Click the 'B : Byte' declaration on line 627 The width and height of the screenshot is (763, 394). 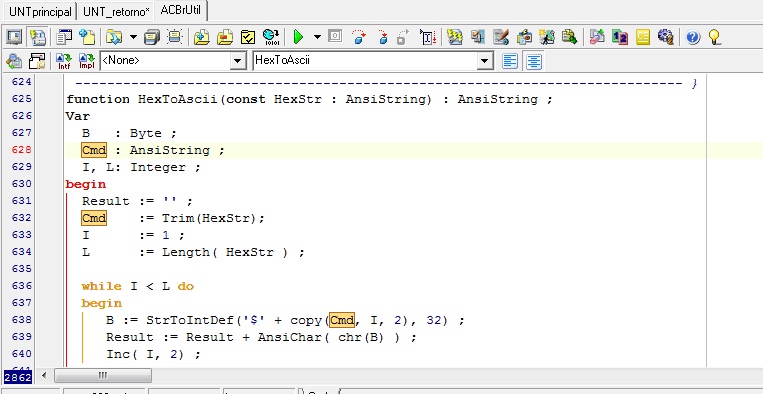[x=122, y=133]
